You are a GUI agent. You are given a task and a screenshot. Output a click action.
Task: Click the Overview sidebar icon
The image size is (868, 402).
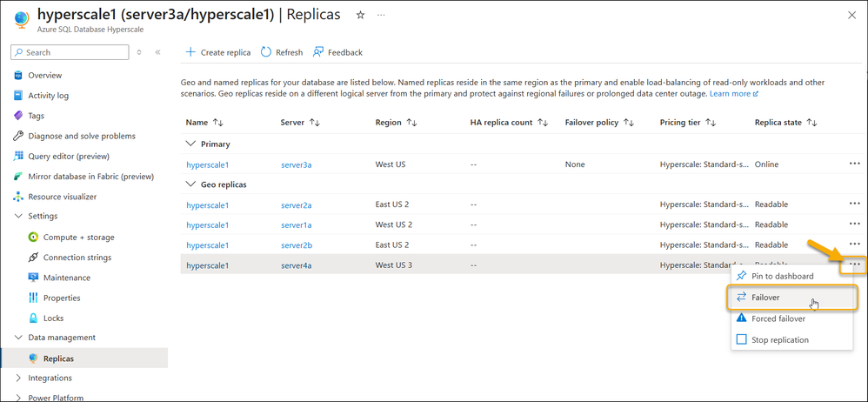[17, 76]
